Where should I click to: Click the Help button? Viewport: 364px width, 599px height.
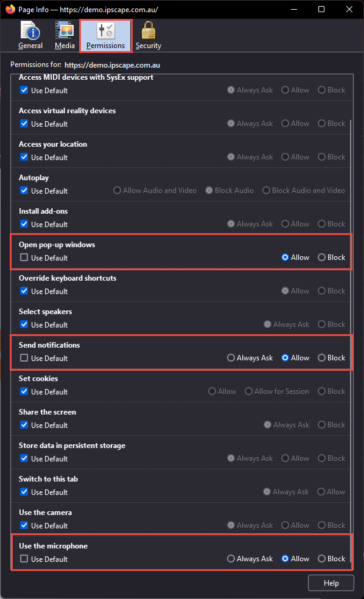[x=331, y=583]
